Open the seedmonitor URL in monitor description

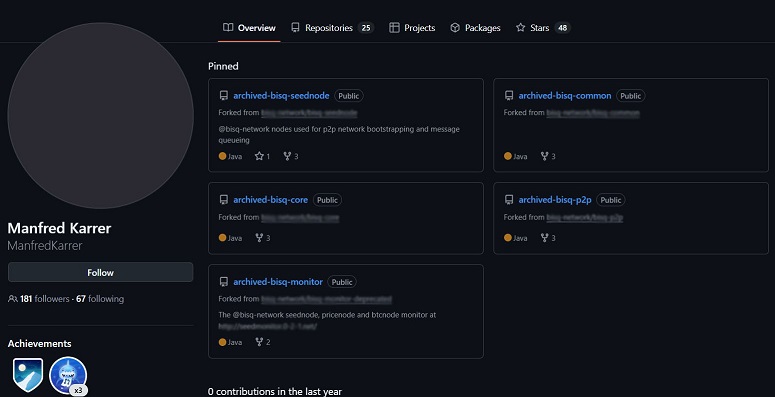[x=267, y=326]
